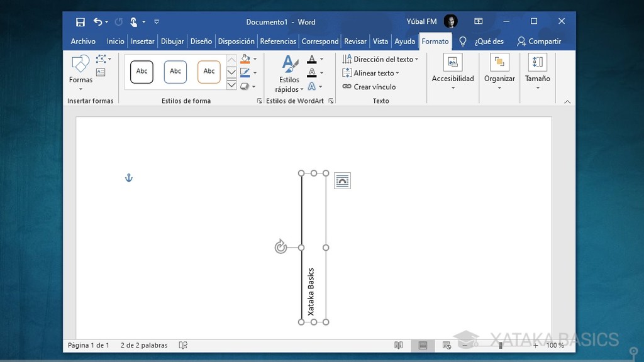This screenshot has height=362, width=644.
Task: Click the shape fill paint bucket icon
Action: (245, 59)
